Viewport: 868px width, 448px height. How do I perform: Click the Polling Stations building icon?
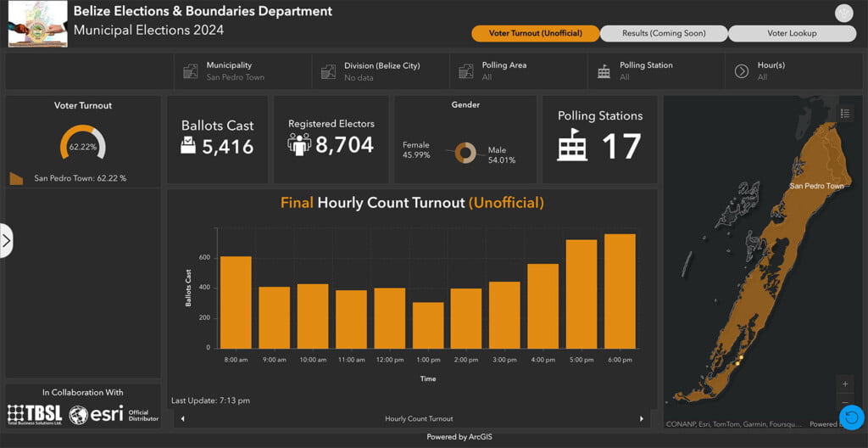(572, 145)
